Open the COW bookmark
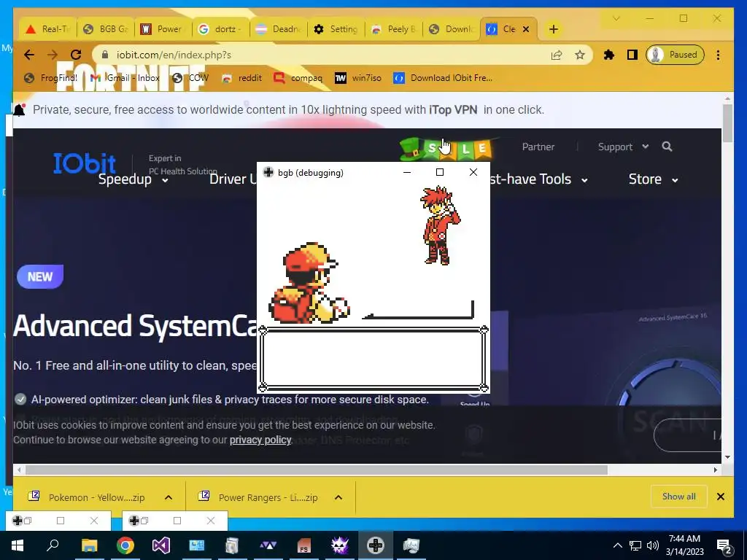Image resolution: width=747 pixels, height=560 pixels. pos(190,77)
